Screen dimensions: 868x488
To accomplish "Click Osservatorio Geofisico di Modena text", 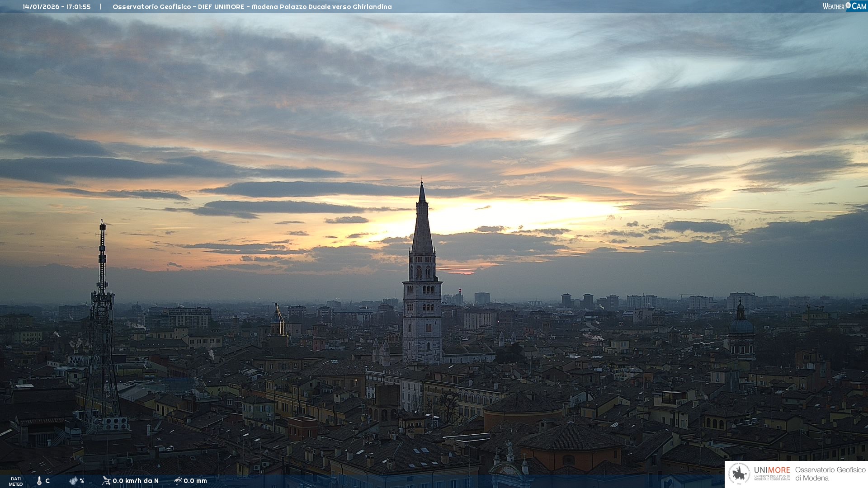I will coord(830,474).
